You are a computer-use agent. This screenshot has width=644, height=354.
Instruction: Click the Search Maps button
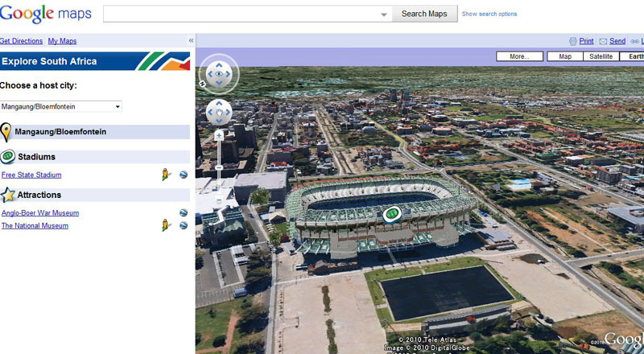424,14
